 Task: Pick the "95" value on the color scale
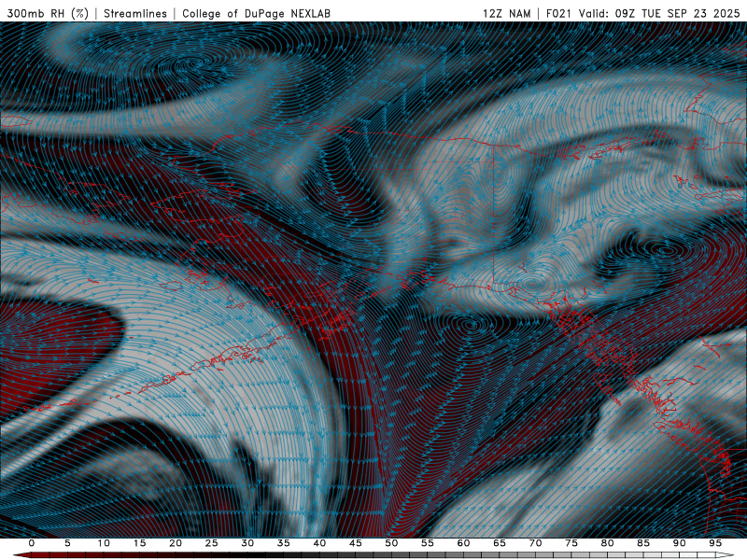[x=715, y=543]
